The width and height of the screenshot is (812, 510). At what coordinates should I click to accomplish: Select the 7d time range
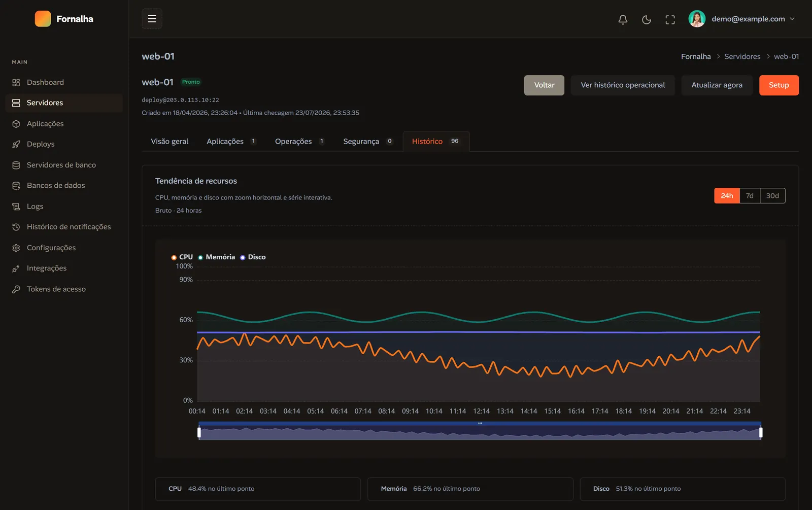750,196
